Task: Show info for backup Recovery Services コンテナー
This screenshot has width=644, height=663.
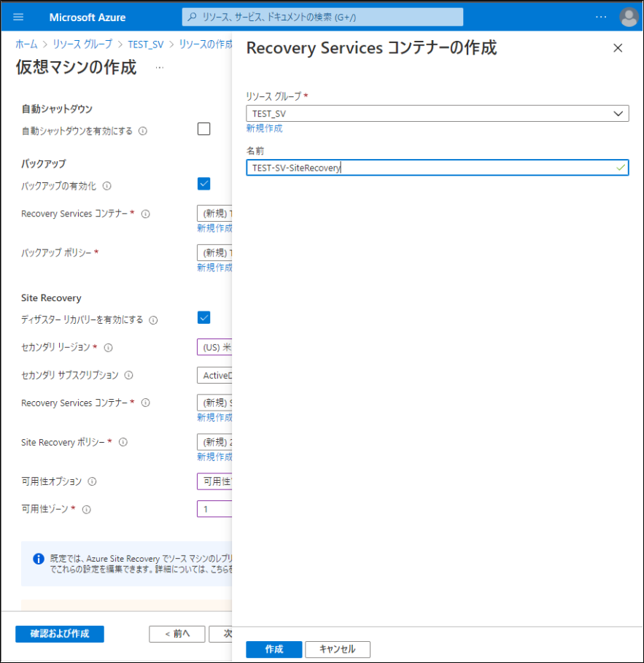Action: point(145,214)
